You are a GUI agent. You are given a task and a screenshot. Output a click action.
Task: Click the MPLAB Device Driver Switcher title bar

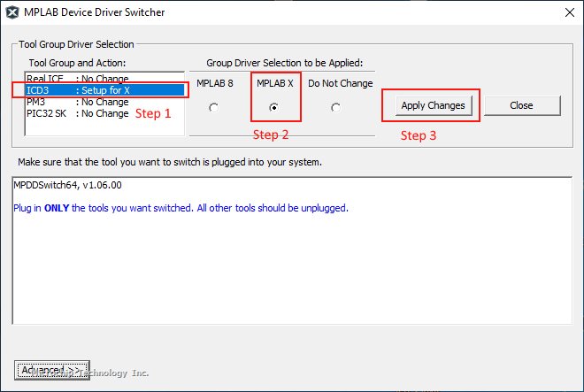tap(265, 12)
